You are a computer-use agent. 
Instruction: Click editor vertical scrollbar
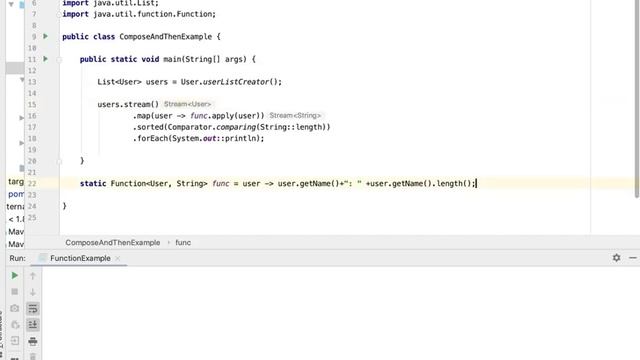point(637,98)
